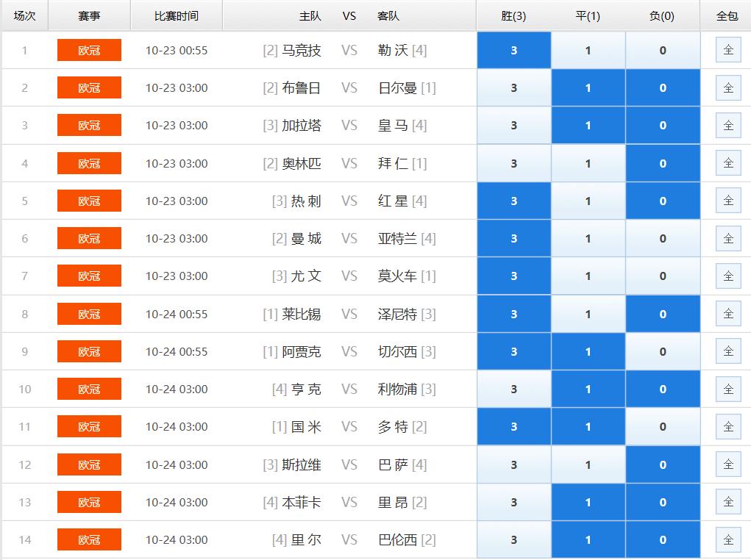This screenshot has height=560, width=751.
Task: Toggle win (3) for 里尔 vs 巴伦西
Action: 514,540
